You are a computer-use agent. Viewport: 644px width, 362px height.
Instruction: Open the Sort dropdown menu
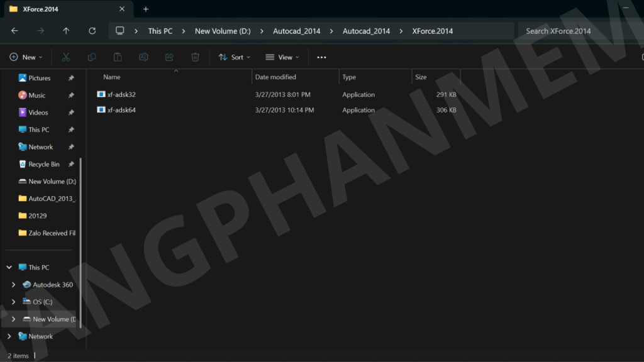pos(234,57)
